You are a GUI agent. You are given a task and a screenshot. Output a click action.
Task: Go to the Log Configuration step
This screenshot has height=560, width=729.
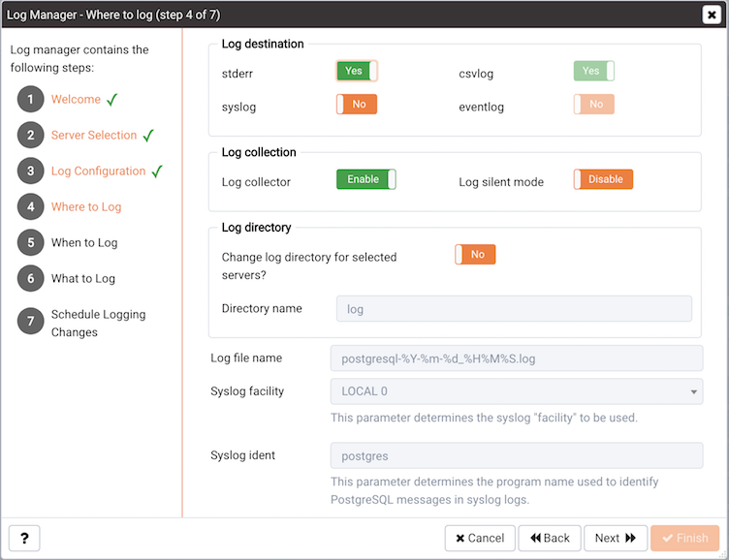click(98, 171)
